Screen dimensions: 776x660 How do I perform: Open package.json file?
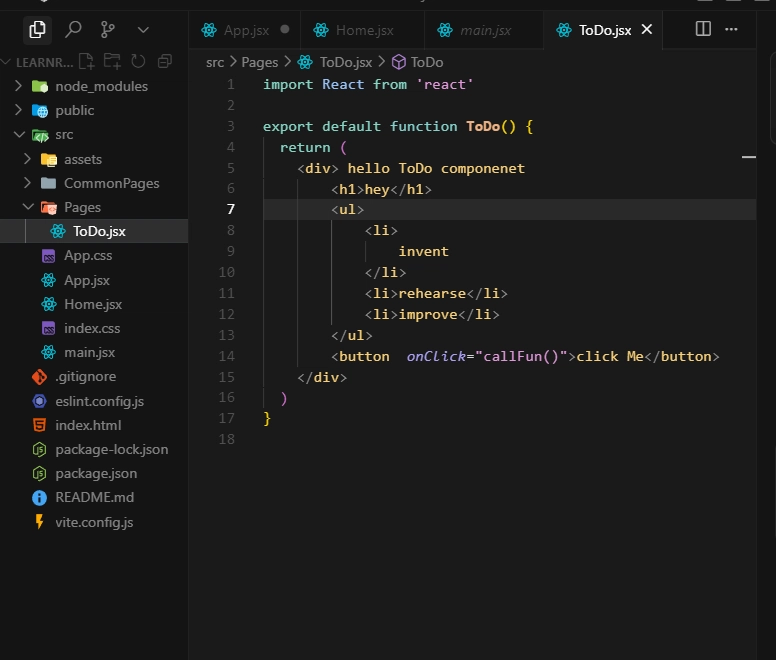[94, 473]
